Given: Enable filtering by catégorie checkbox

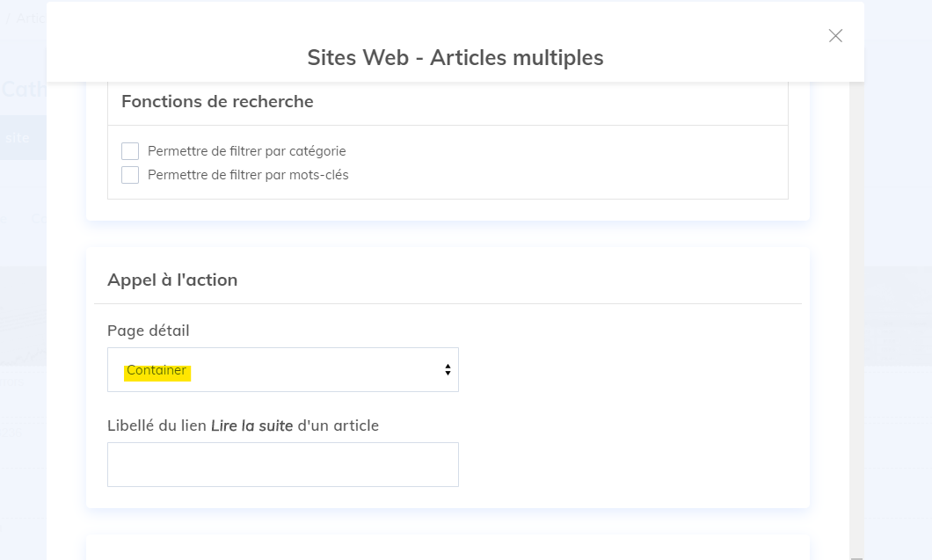Looking at the screenshot, I should (x=130, y=151).
